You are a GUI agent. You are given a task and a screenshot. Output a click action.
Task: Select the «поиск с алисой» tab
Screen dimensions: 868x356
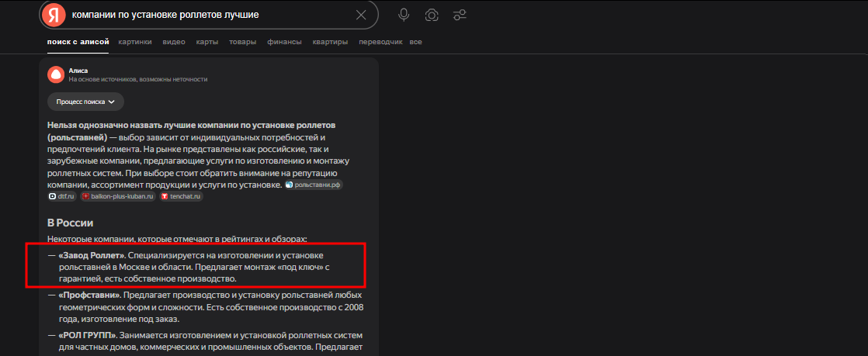pos(78,42)
